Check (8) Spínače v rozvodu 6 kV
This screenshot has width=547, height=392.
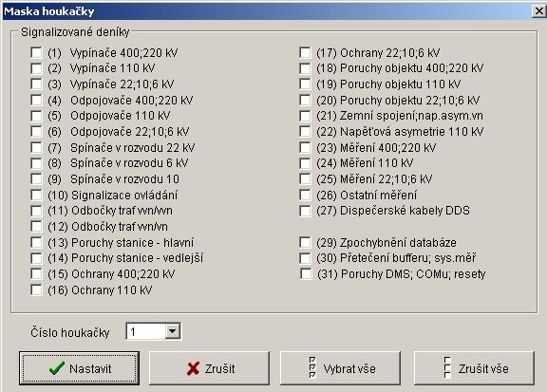[36, 163]
